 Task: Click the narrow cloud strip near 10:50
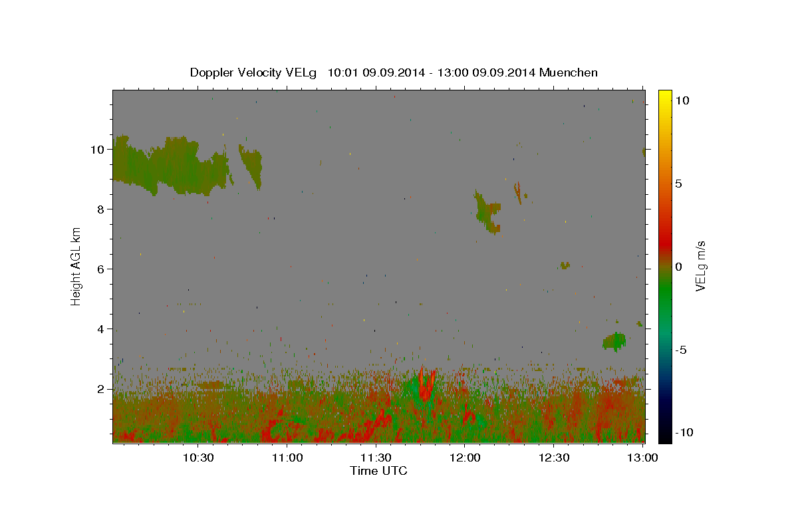(251, 166)
